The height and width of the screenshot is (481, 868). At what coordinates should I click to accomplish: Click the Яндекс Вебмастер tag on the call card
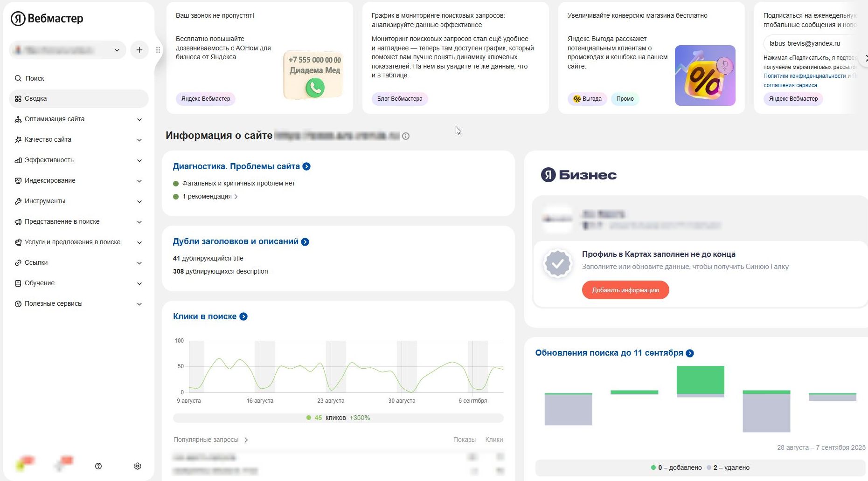pyautogui.click(x=206, y=99)
